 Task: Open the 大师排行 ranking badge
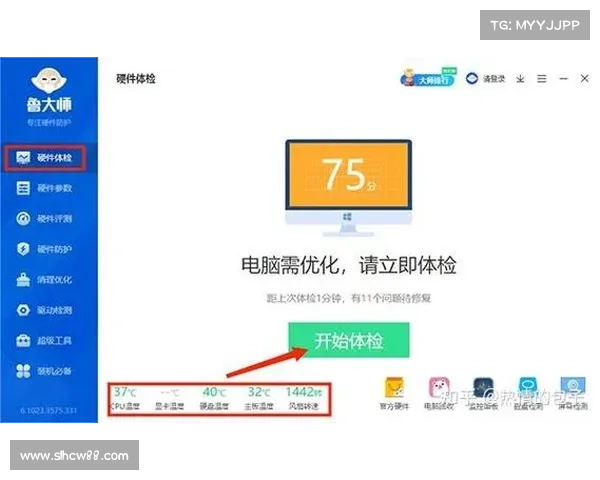tap(427, 78)
